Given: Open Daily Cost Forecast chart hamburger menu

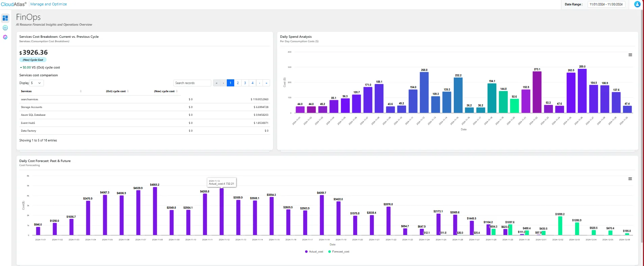Looking at the screenshot, I should click(x=630, y=179).
